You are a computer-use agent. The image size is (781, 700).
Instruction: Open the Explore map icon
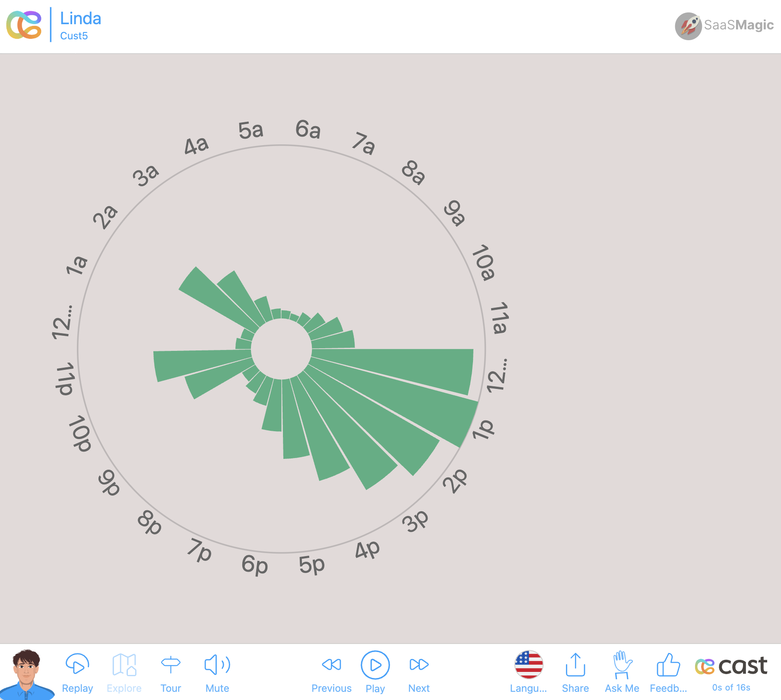(124, 665)
